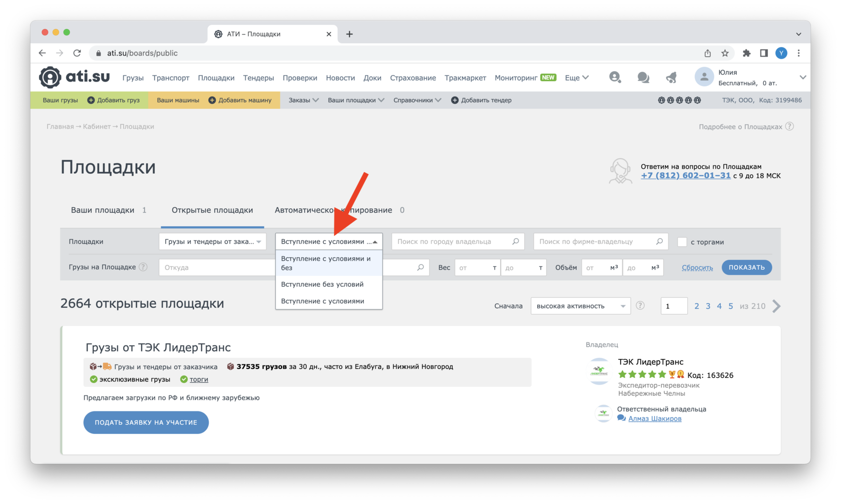841x504 pixels.
Task: Expand the высокая активность sort dropdown
Action: (580, 306)
